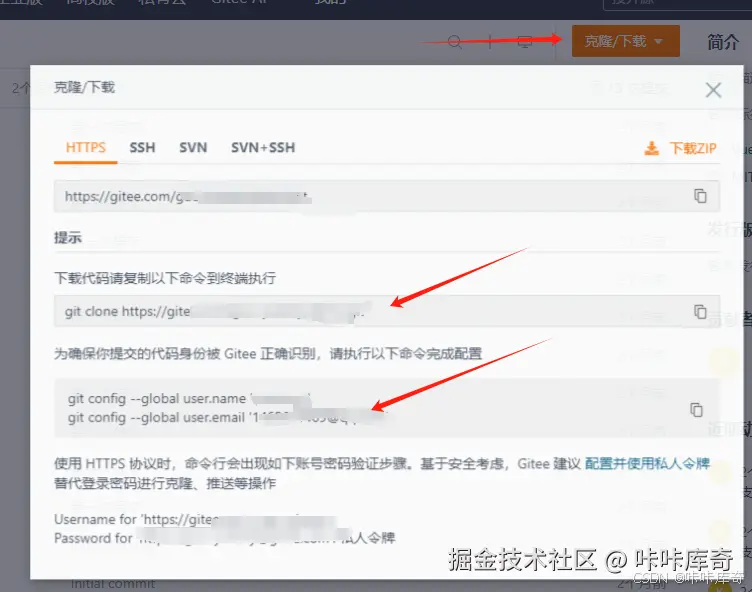The width and height of the screenshot is (752, 592).
Task: Switch to the SVN+SSH tab
Action: tap(263, 147)
